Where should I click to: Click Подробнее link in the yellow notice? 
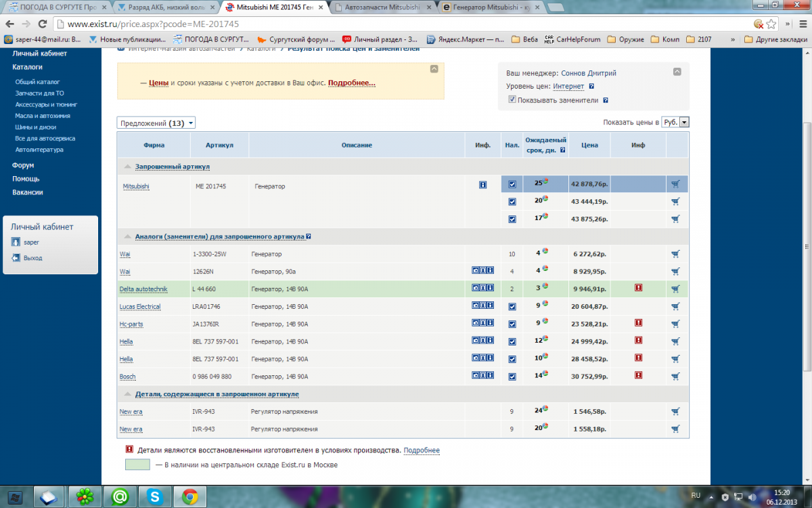click(351, 83)
